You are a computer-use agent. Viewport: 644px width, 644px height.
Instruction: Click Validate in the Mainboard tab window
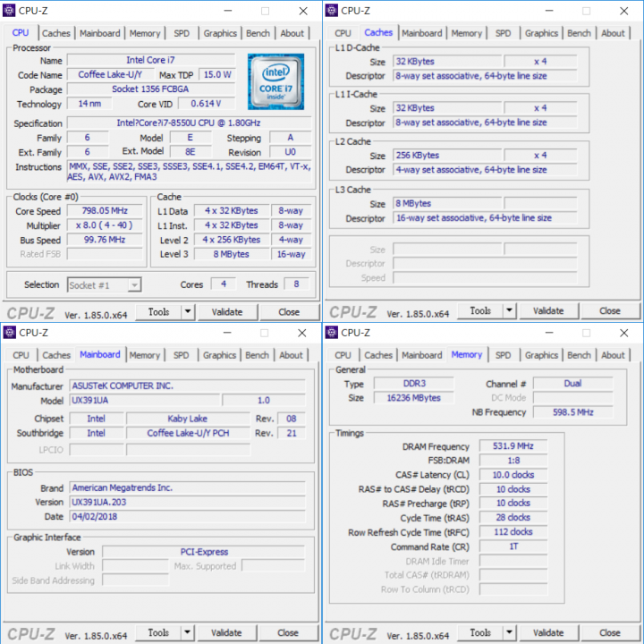tap(226, 632)
